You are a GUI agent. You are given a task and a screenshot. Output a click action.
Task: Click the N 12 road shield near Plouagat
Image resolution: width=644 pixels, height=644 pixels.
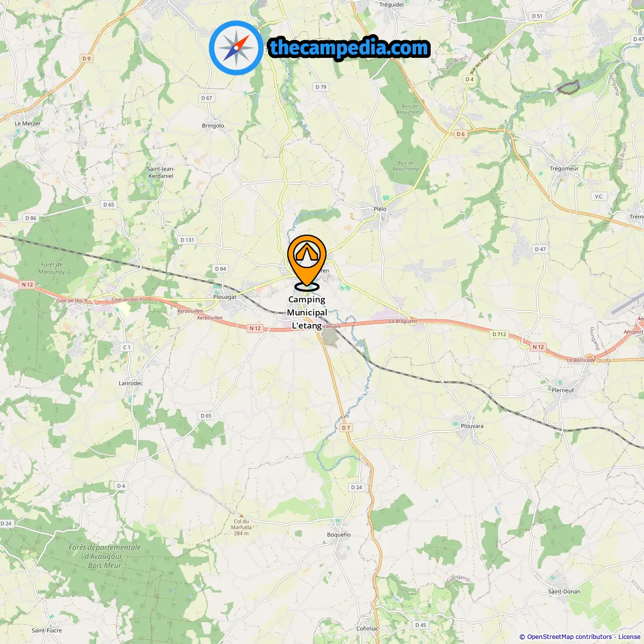255,328
